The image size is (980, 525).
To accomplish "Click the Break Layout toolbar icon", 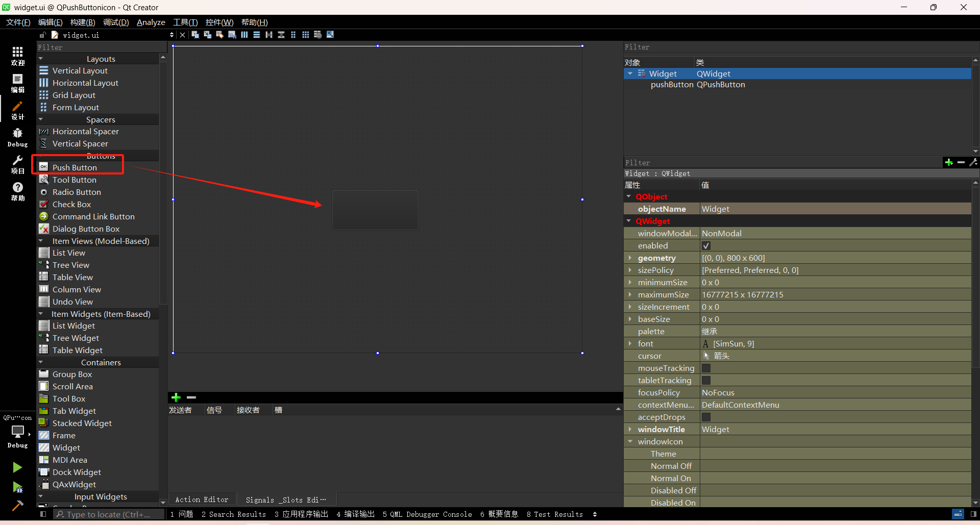I will 318,35.
